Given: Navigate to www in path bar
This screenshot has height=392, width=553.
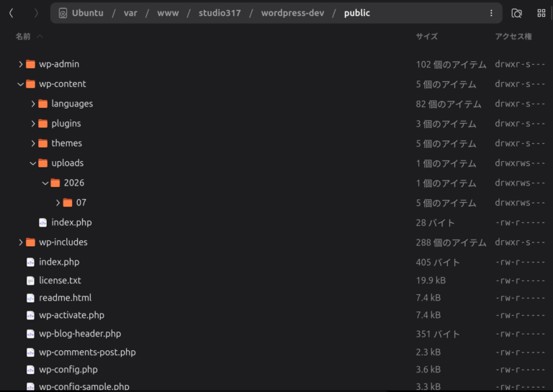Looking at the screenshot, I should pos(168,13).
